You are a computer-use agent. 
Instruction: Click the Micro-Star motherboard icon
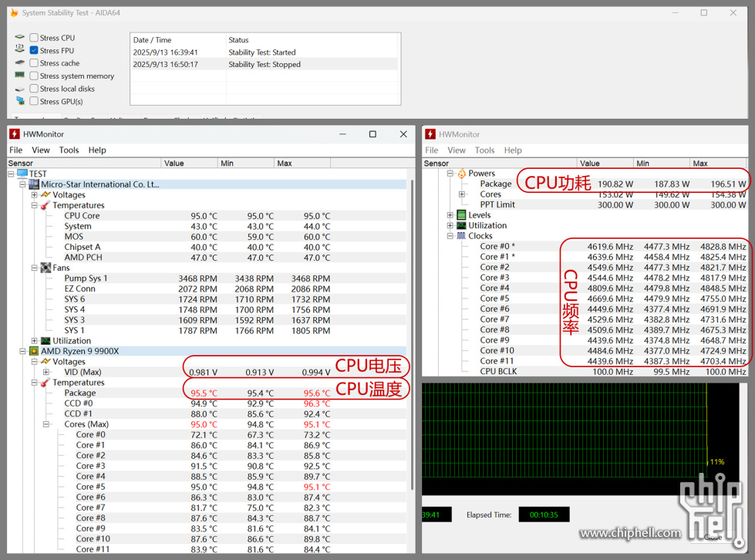point(34,184)
